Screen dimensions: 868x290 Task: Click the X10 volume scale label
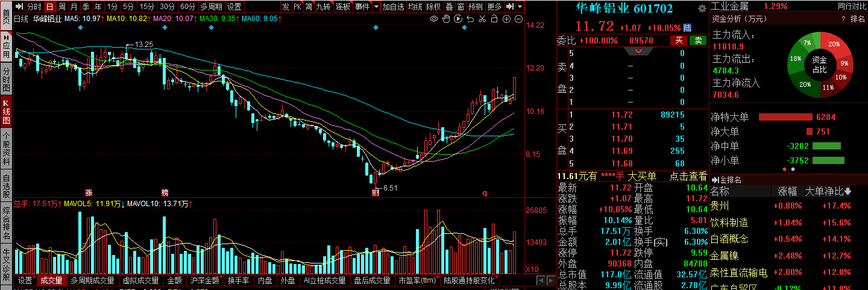coord(532,270)
